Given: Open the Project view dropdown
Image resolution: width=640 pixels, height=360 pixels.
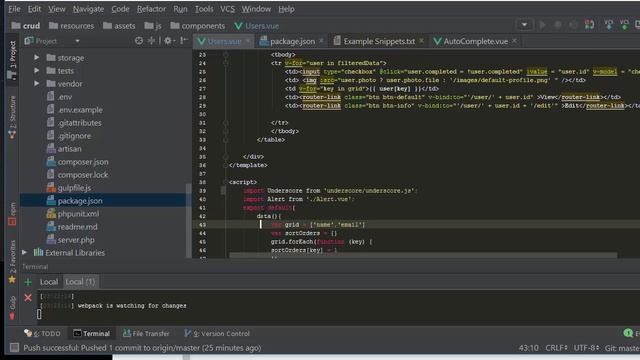Looking at the screenshot, I should click(77, 41).
